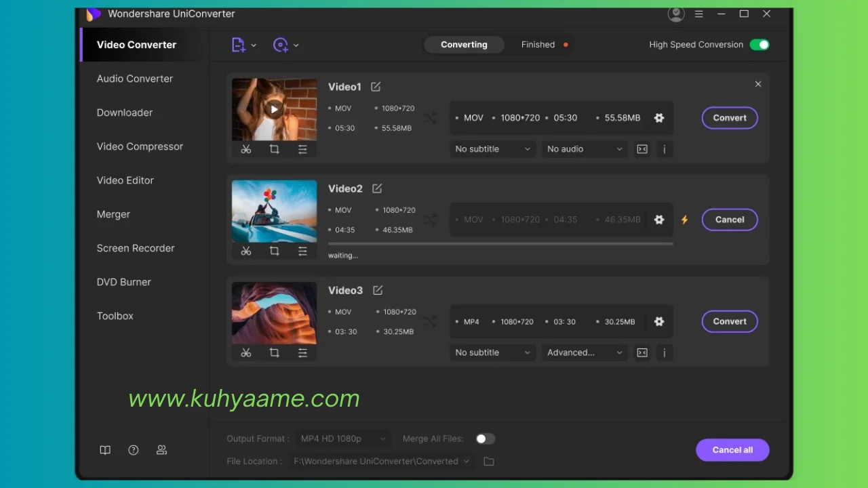Open the user account icon
The width and height of the screenshot is (868, 488).
676,14
